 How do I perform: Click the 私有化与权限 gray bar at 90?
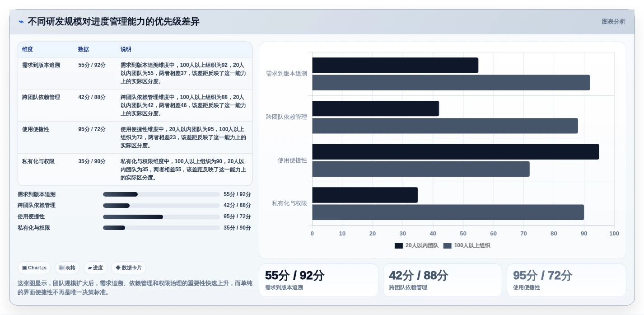pyautogui.click(x=448, y=212)
